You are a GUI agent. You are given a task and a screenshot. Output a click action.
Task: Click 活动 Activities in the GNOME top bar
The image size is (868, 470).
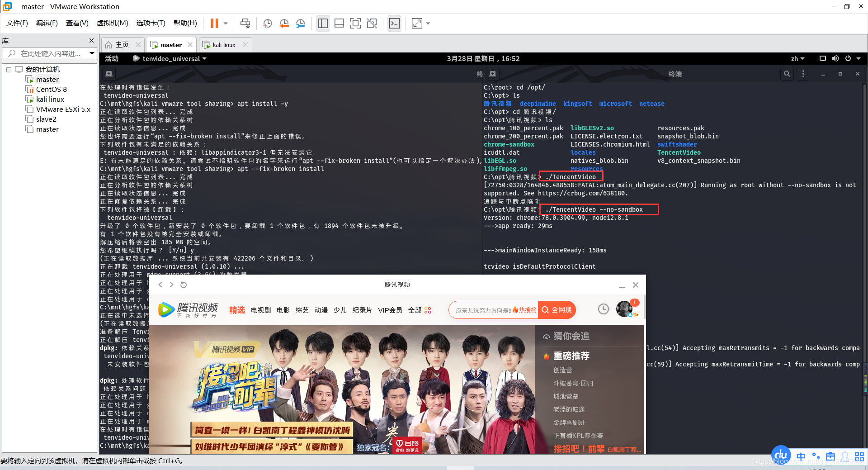[x=112, y=59]
